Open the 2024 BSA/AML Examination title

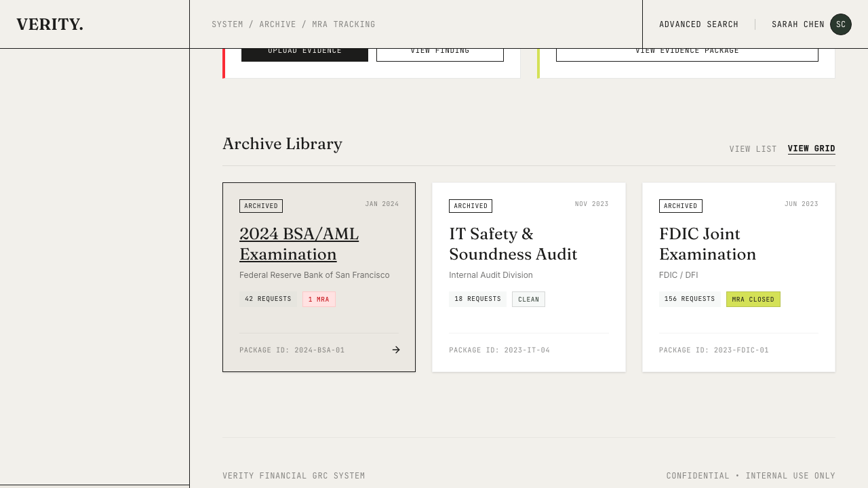pos(299,244)
